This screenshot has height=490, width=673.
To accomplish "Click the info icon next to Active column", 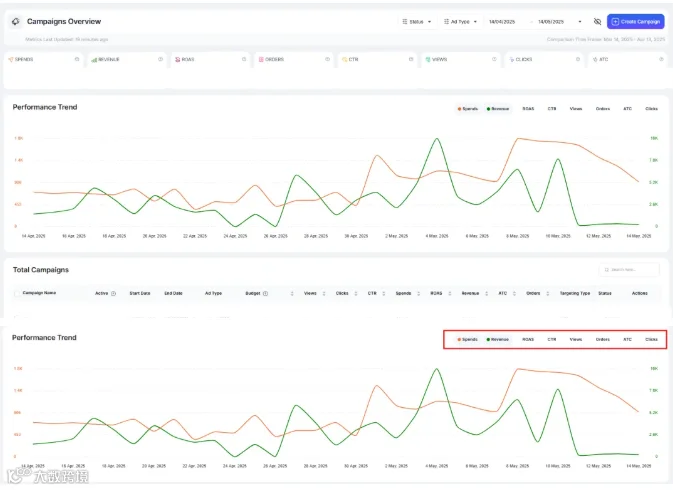I will tap(113, 293).
